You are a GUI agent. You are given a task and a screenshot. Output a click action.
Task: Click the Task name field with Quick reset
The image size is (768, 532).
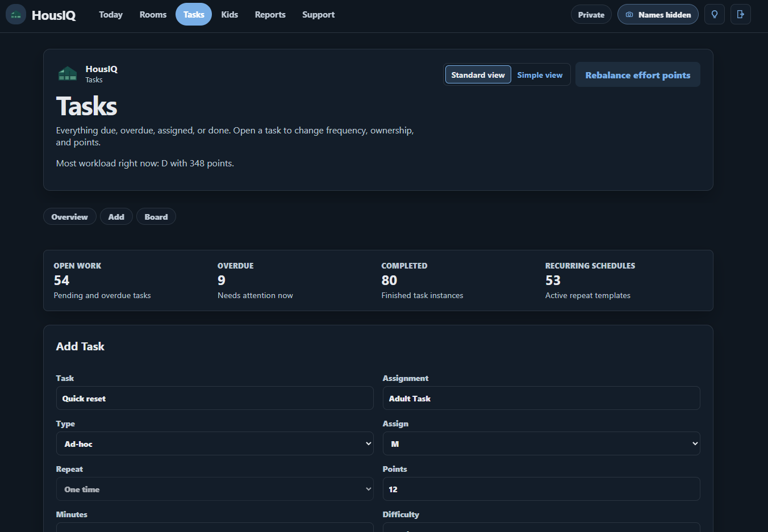point(215,398)
